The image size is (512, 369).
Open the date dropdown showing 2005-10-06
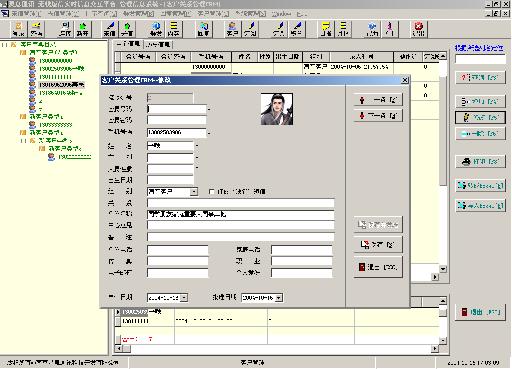(279, 298)
